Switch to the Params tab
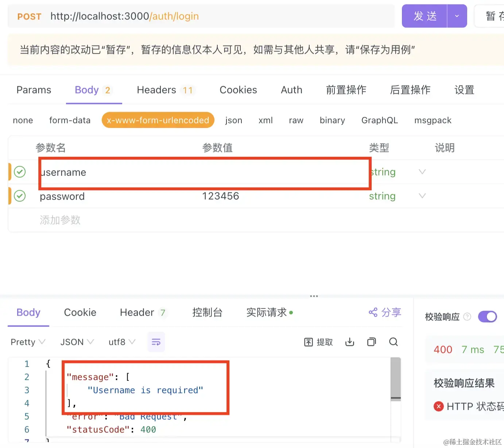 (34, 90)
